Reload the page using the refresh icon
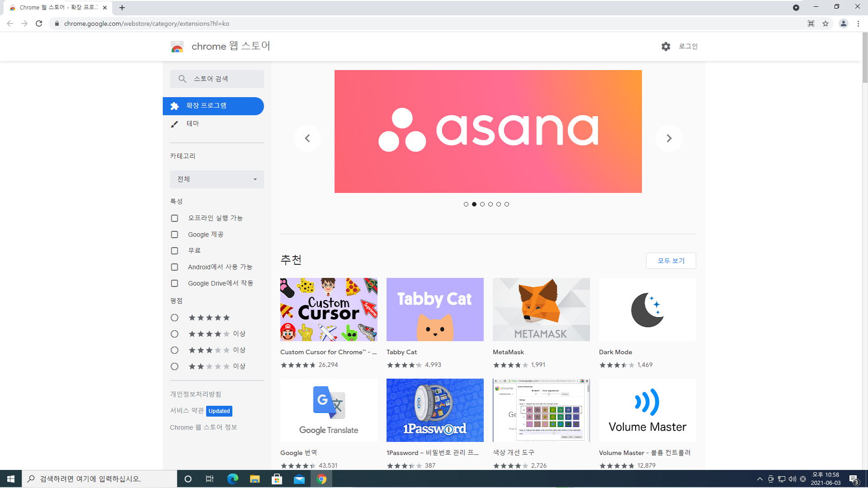 (x=39, y=23)
